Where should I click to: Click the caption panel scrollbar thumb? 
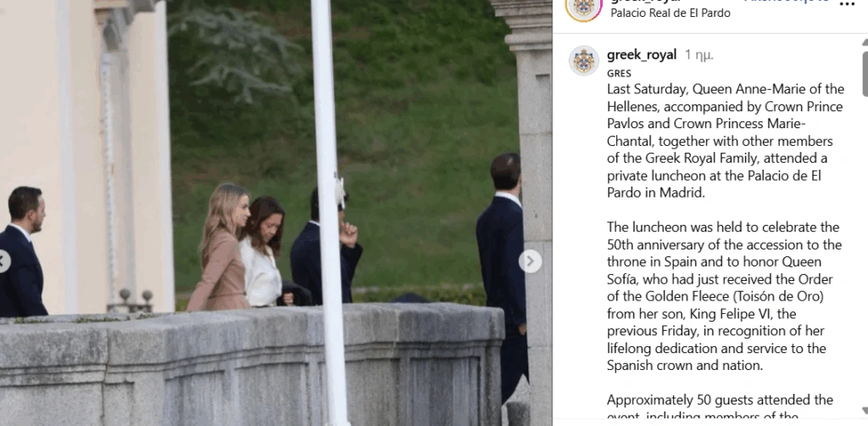pyautogui.click(x=864, y=72)
